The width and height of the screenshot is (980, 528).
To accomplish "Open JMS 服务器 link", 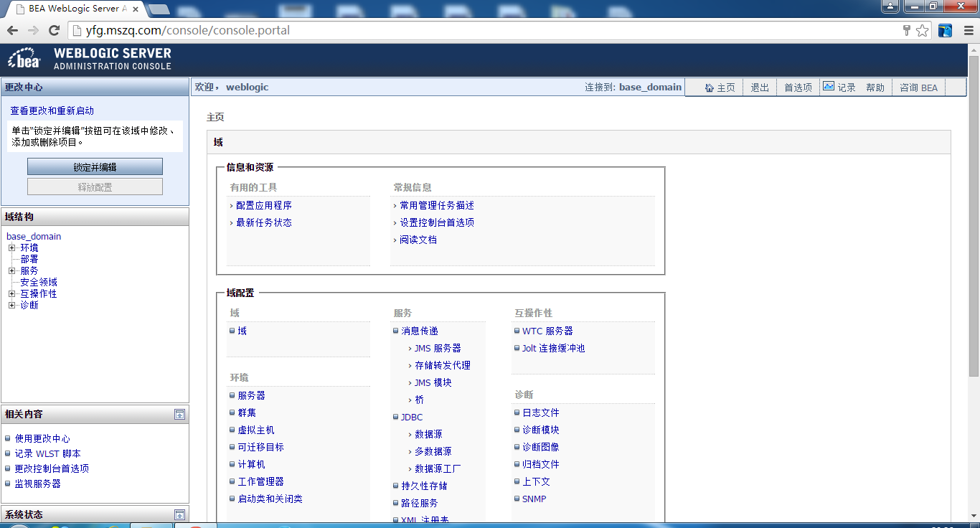I will pos(438,348).
